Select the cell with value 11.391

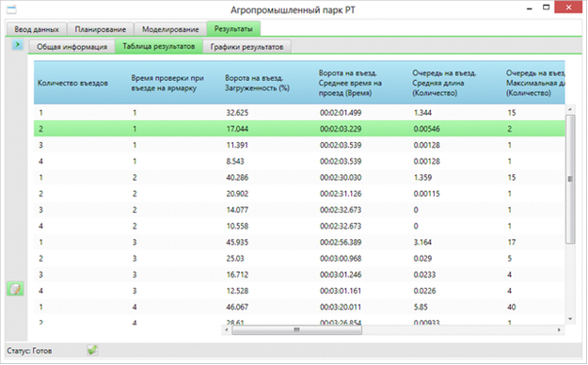coord(237,145)
